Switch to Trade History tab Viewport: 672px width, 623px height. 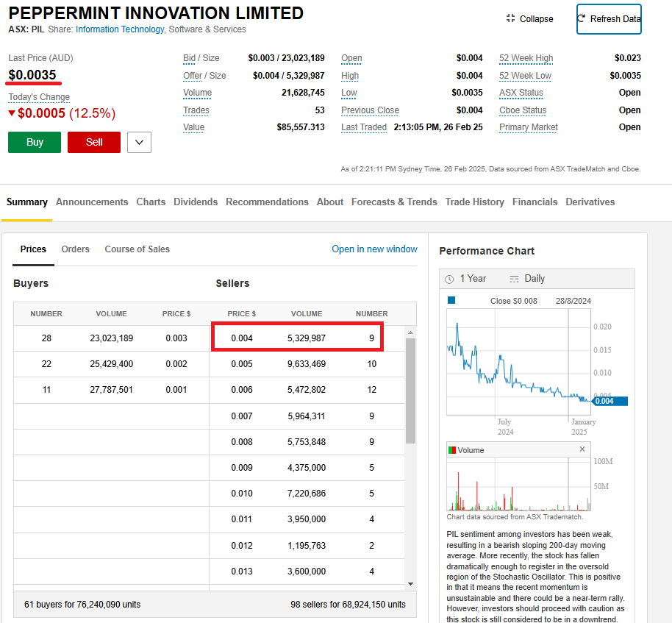[474, 202]
